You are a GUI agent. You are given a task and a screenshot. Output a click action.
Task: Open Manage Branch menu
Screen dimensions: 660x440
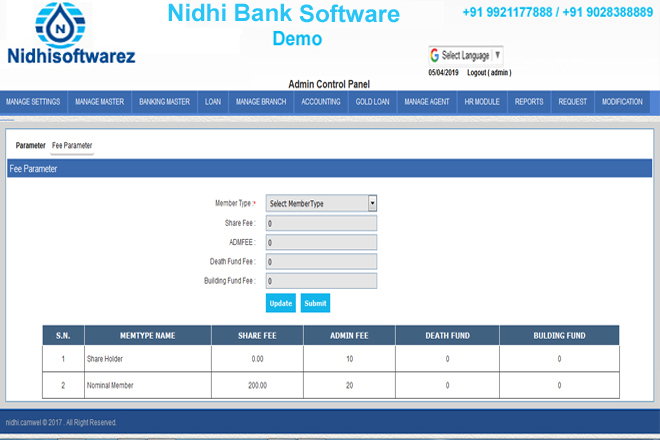(261, 102)
